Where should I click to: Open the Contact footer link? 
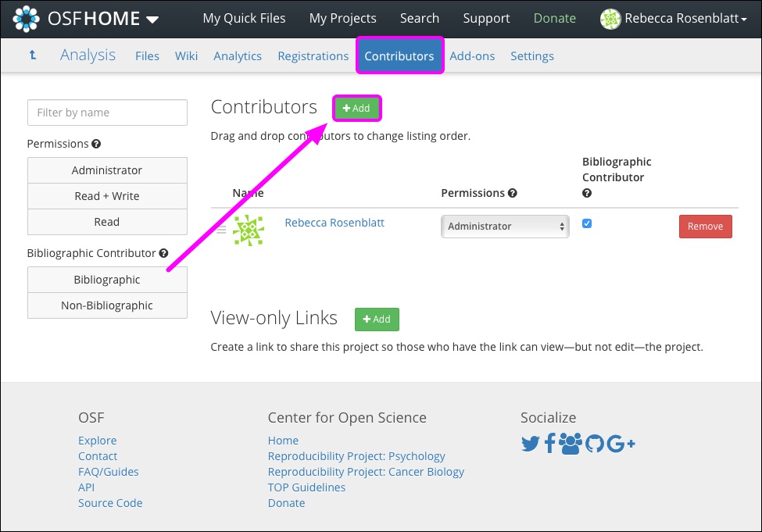click(x=98, y=455)
